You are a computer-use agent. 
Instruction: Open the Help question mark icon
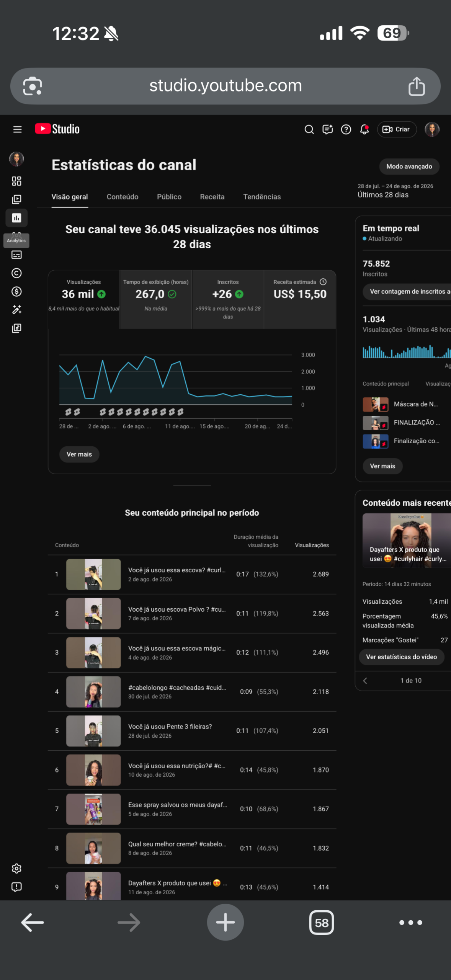346,129
